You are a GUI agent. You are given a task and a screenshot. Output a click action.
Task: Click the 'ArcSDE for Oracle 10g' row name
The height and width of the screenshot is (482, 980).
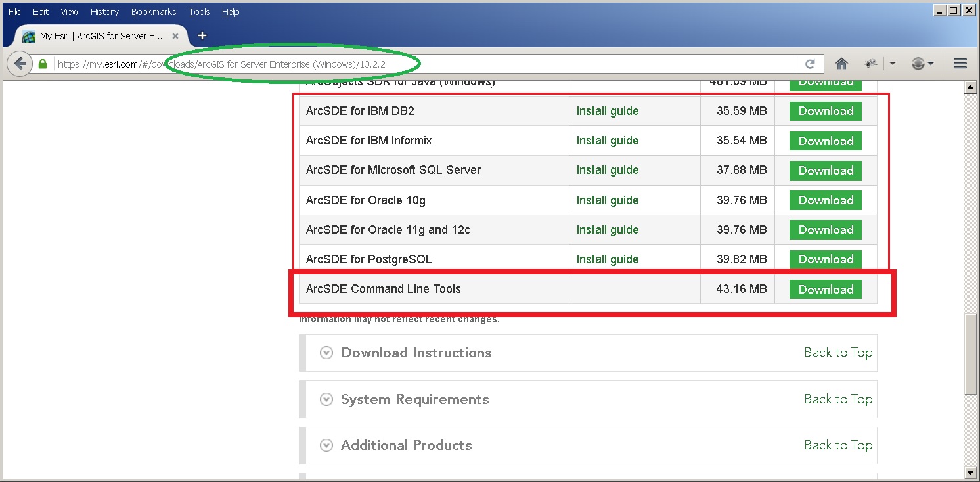366,200
